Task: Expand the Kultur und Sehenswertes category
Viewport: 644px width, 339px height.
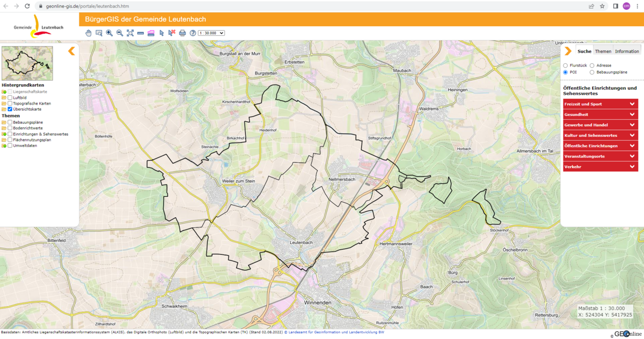Action: point(601,135)
